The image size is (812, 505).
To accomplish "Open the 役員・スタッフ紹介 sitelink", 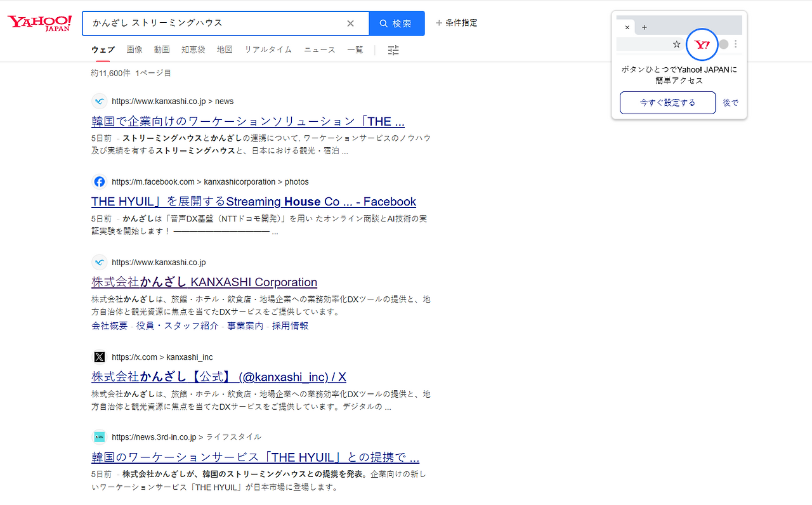I will coord(178,326).
